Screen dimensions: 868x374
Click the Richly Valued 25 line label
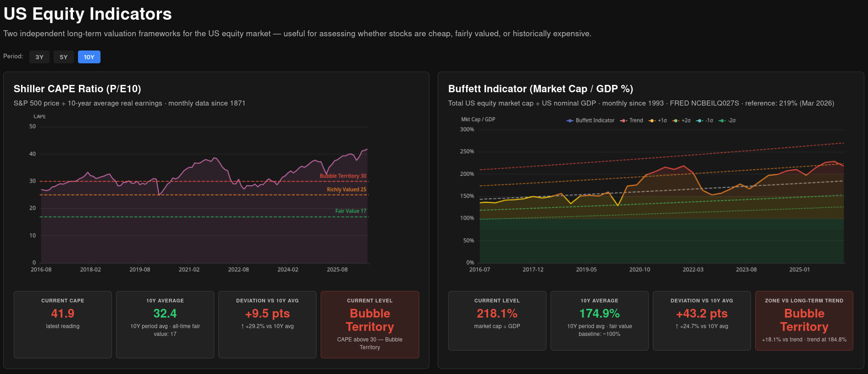pyautogui.click(x=347, y=190)
